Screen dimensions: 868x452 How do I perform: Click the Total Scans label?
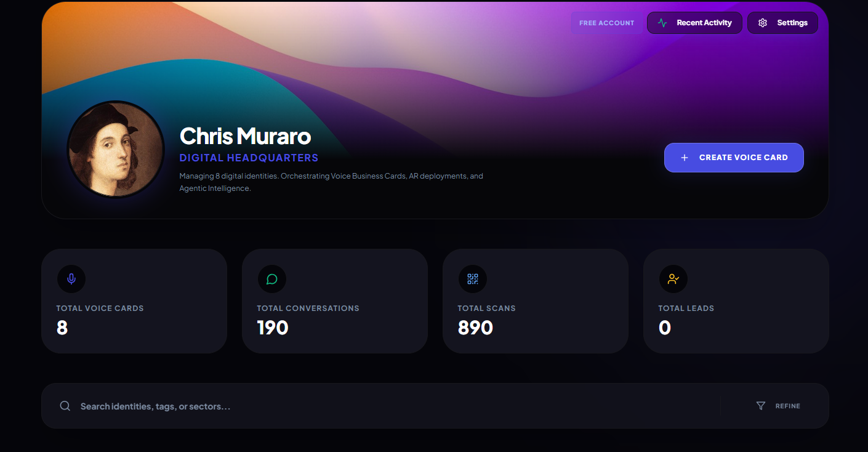[x=486, y=308]
